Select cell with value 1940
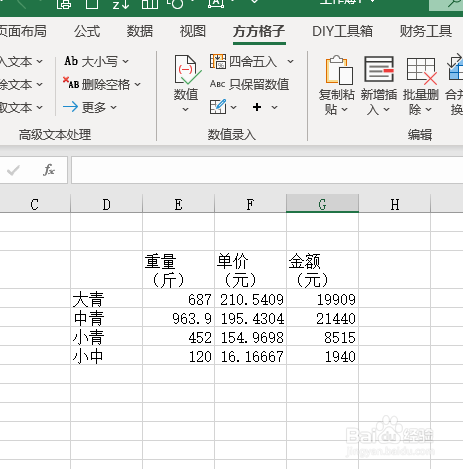Image resolution: width=463 pixels, height=469 pixels. [x=322, y=355]
